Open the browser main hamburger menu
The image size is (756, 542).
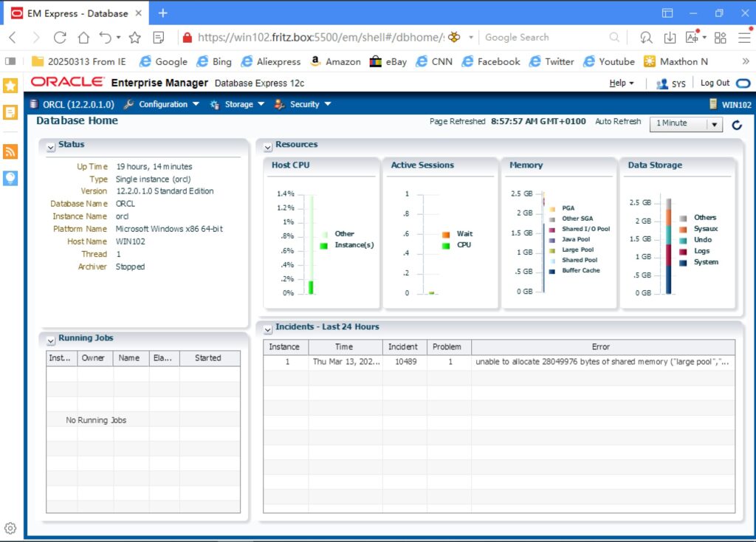[x=744, y=37]
